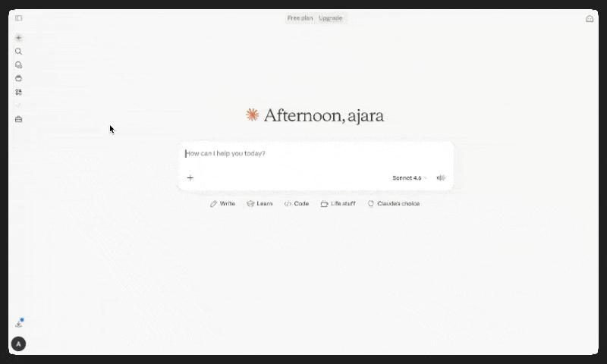
Task: Open search with magnifier icon
Action: [x=18, y=52]
